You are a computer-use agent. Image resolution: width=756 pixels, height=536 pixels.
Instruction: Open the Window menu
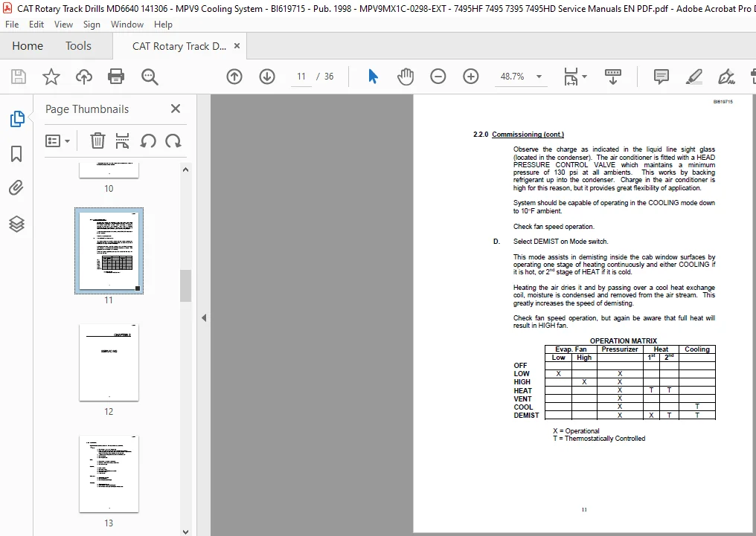[126, 24]
